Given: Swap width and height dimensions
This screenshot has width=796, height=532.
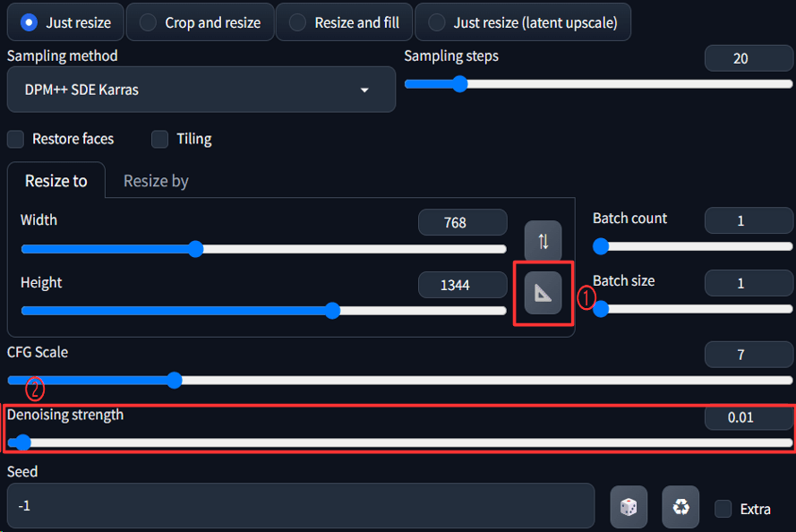Looking at the screenshot, I should point(543,241).
